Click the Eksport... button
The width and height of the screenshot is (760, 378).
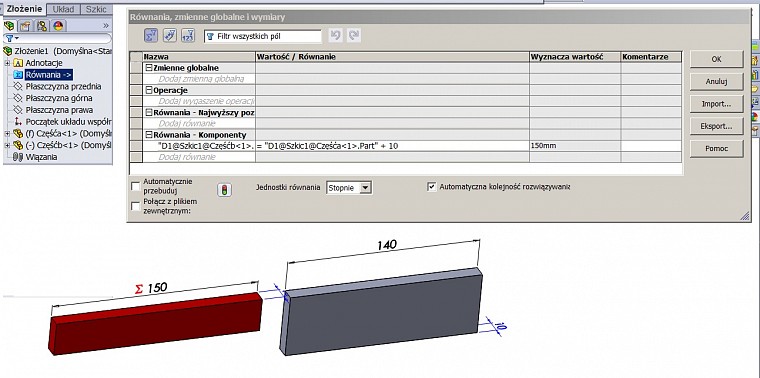(x=716, y=126)
